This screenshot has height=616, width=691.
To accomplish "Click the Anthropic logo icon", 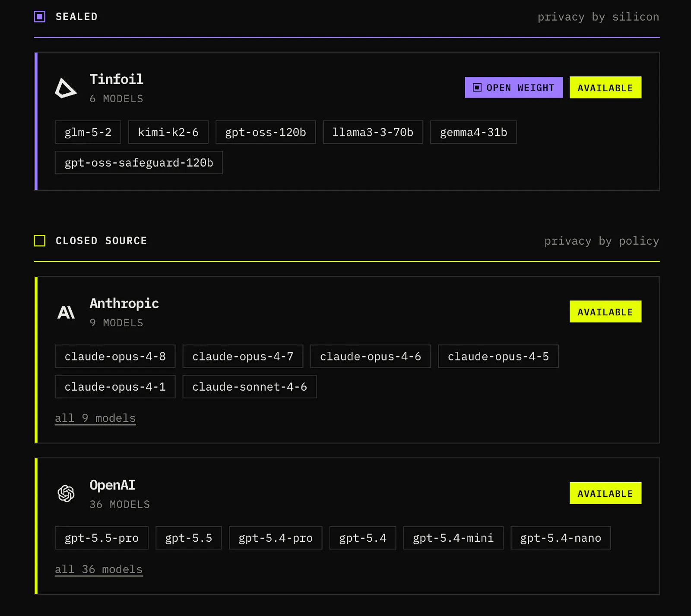I will point(66,312).
